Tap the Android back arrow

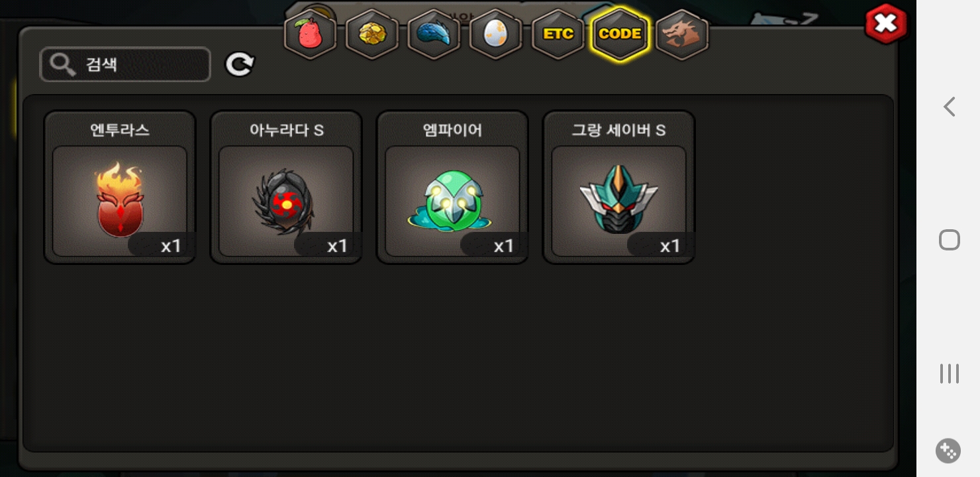coord(950,107)
